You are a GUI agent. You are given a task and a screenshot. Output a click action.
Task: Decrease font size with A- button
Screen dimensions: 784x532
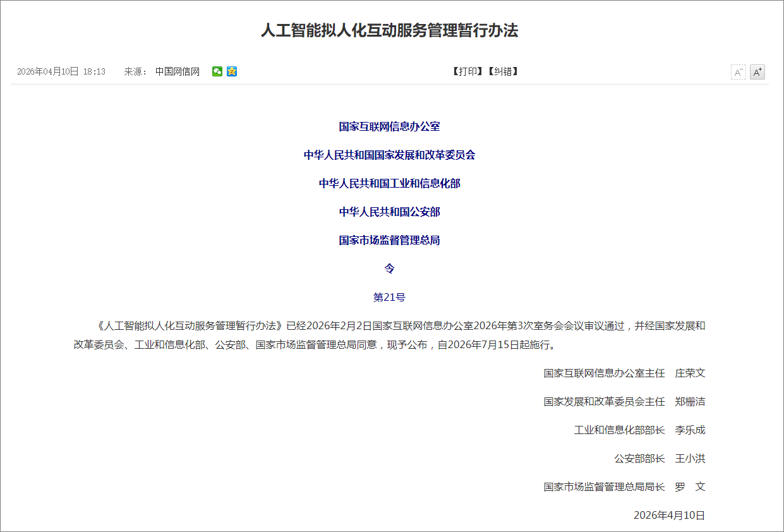738,72
